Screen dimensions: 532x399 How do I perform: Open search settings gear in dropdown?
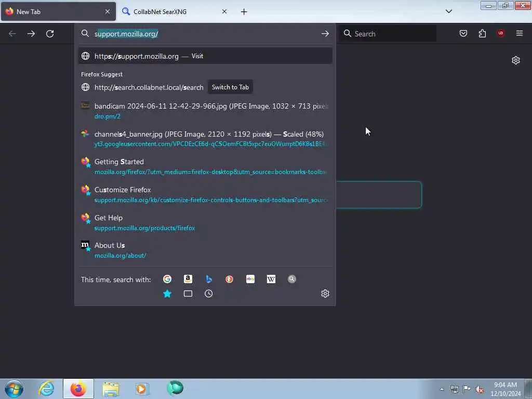point(325,294)
